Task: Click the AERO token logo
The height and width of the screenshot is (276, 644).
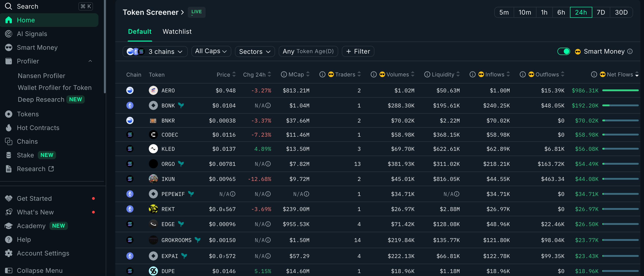Action: (x=153, y=90)
